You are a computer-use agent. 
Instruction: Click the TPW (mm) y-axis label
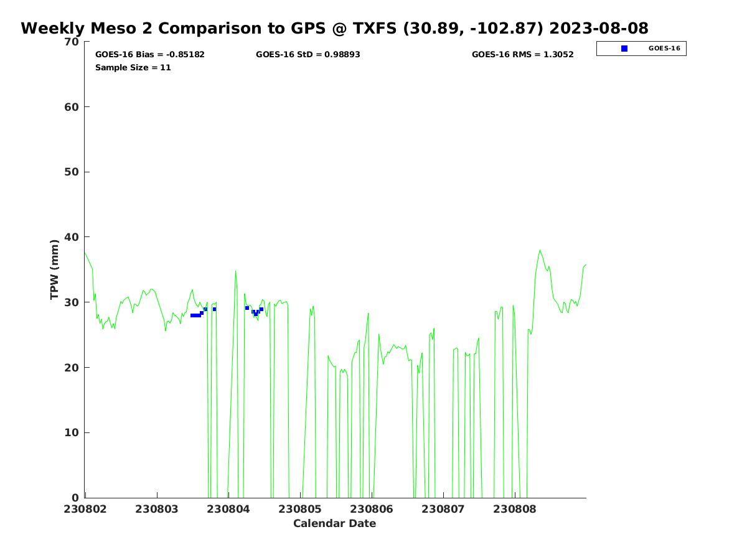pos(55,269)
